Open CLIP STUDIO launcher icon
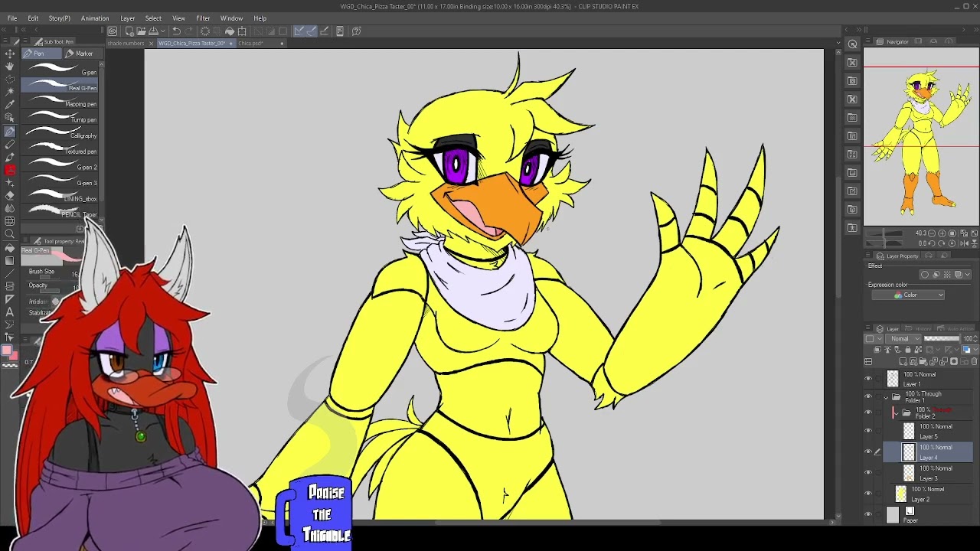The image size is (980, 551). (x=113, y=31)
